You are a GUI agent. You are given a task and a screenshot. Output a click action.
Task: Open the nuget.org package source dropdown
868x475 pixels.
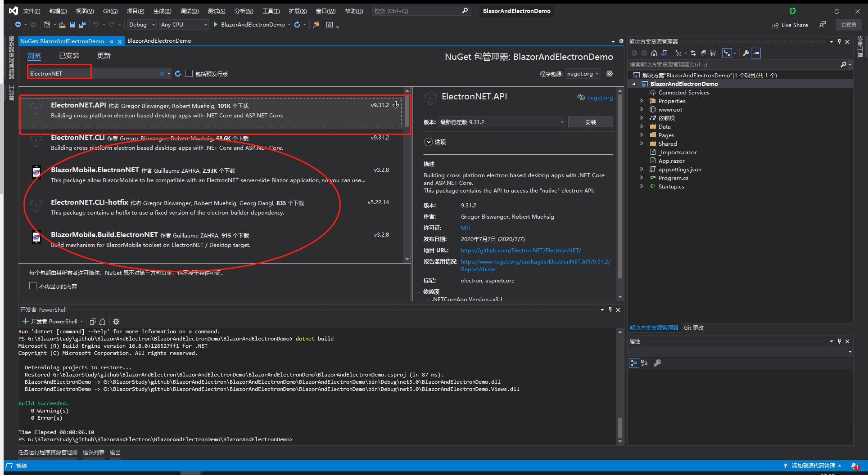[583, 74]
